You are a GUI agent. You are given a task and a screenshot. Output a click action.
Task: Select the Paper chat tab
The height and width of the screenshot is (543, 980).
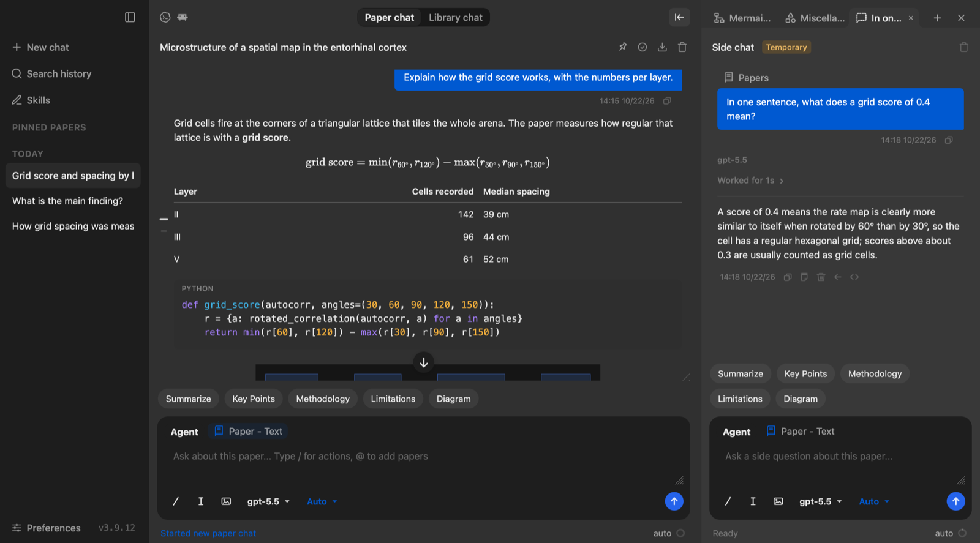(x=390, y=18)
